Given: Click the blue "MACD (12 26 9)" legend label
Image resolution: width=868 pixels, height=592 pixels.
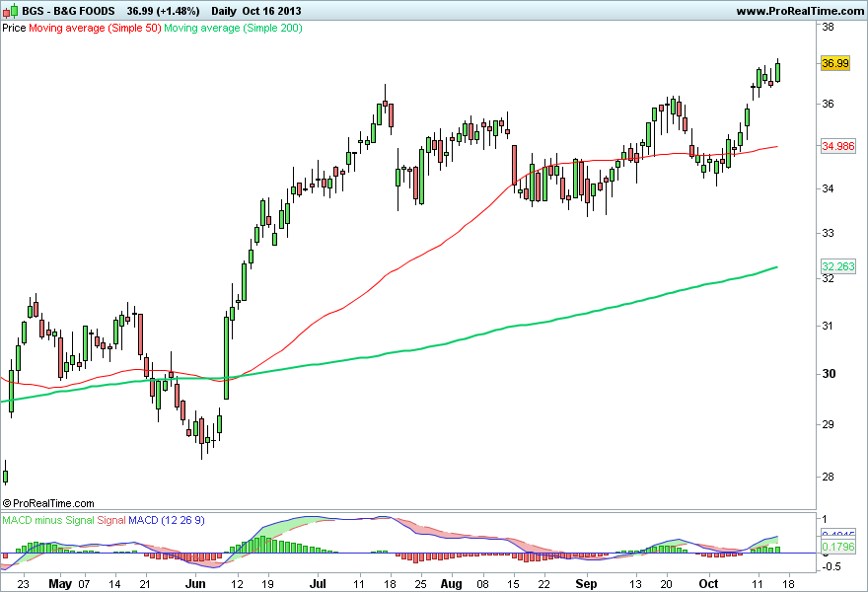Looking at the screenshot, I should [167, 520].
